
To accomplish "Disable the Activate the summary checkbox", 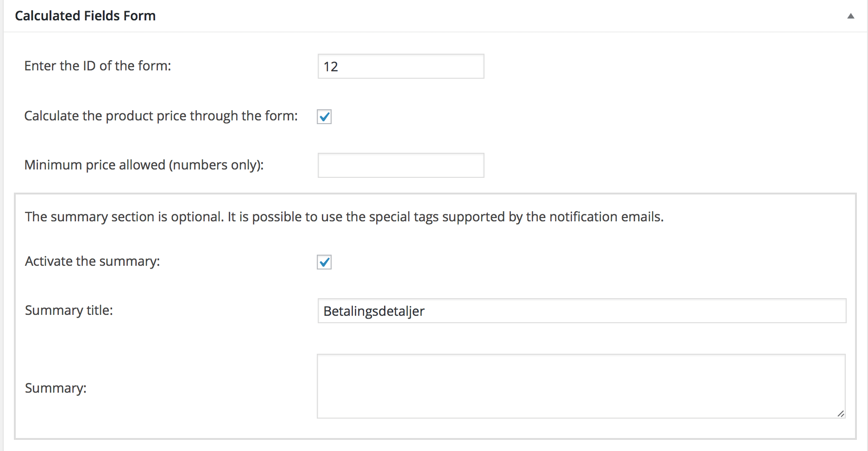I will (324, 262).
